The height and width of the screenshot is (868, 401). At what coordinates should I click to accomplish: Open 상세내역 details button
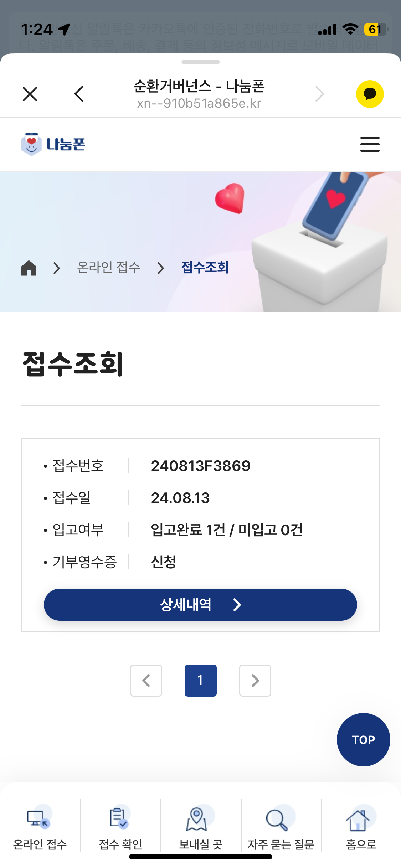click(x=200, y=605)
